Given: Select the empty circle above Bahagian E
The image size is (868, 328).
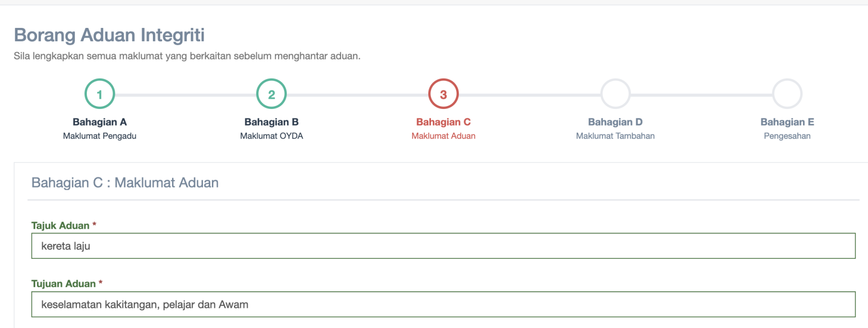Looking at the screenshot, I should coord(787,94).
